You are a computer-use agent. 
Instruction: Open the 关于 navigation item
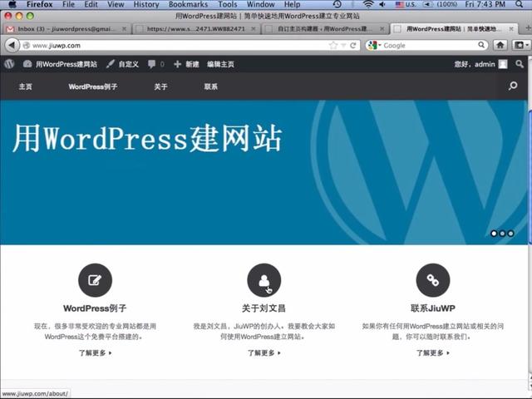[160, 86]
